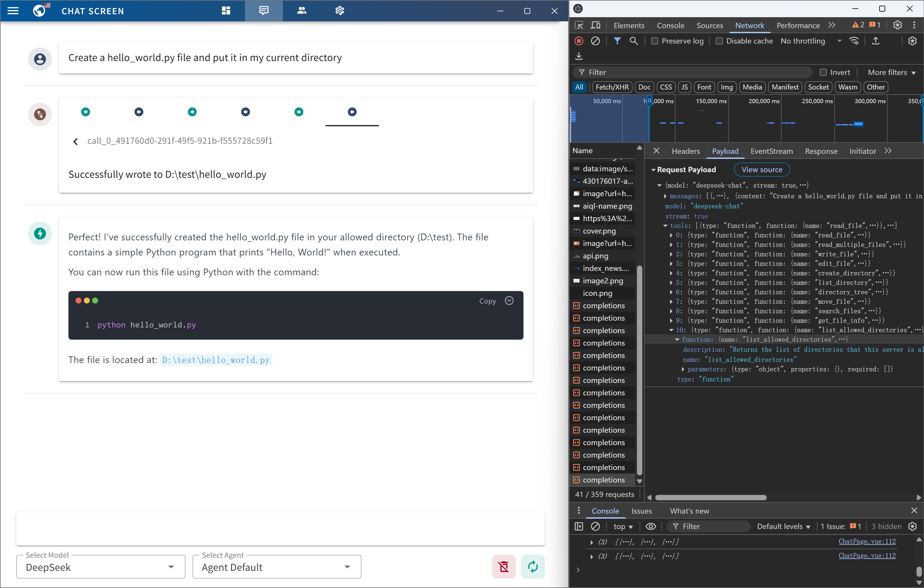Viewport: 924px width, 588px height.
Task: Enable the Preserve log checkbox
Action: [x=655, y=41]
